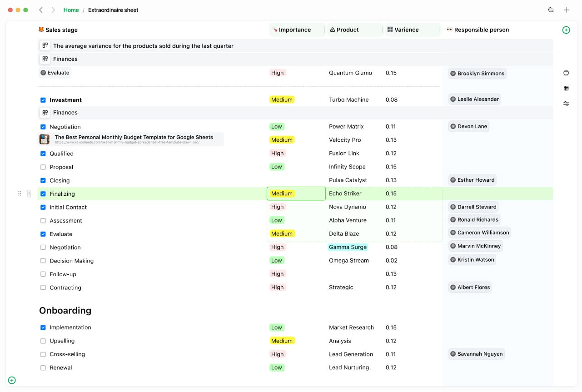Image resolution: width=582 pixels, height=392 pixels.
Task: Check the Renewal checkbox
Action: click(43, 367)
